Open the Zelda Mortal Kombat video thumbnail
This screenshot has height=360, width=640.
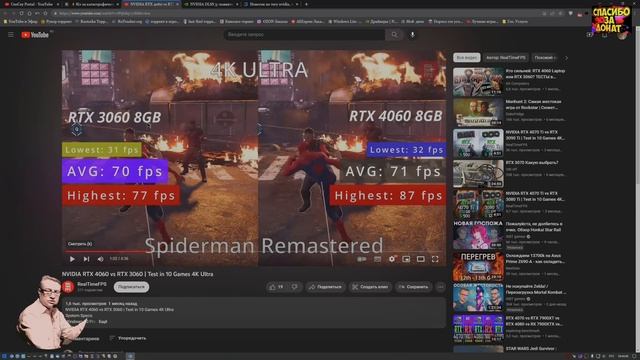coord(478,297)
